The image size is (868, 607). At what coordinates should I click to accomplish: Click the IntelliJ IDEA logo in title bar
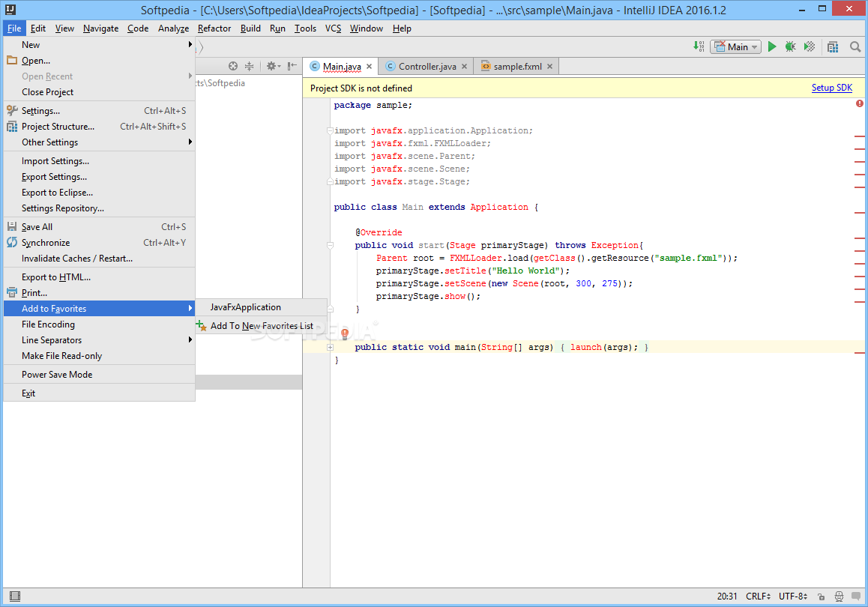[x=10, y=10]
